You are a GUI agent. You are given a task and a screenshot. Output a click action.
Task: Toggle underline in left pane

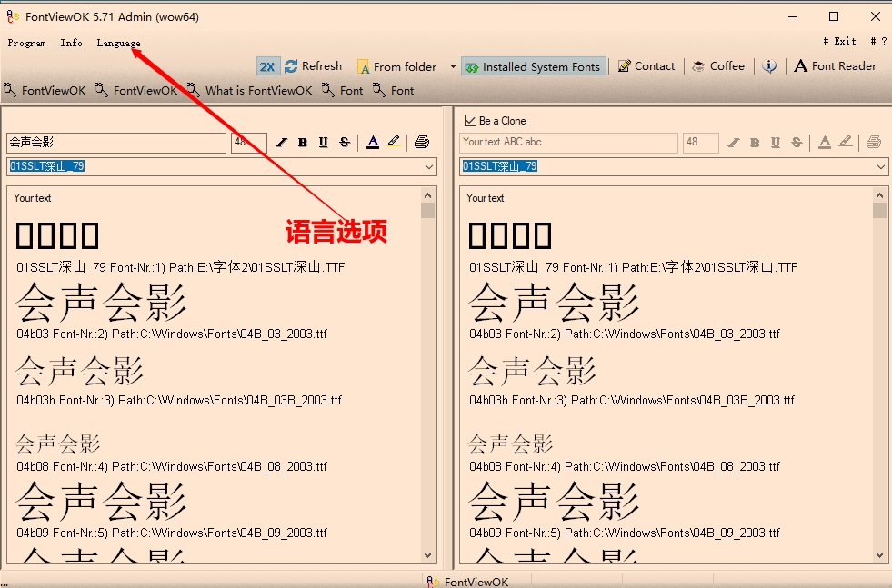pyautogui.click(x=323, y=142)
